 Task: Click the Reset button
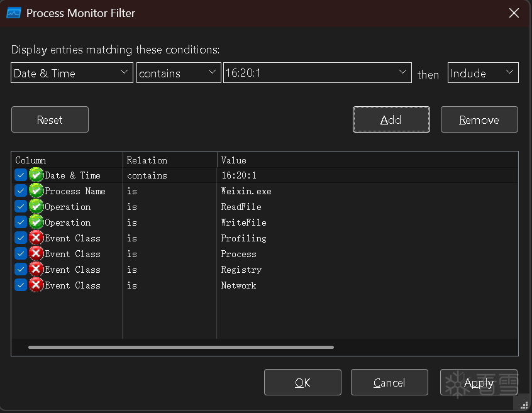50,119
